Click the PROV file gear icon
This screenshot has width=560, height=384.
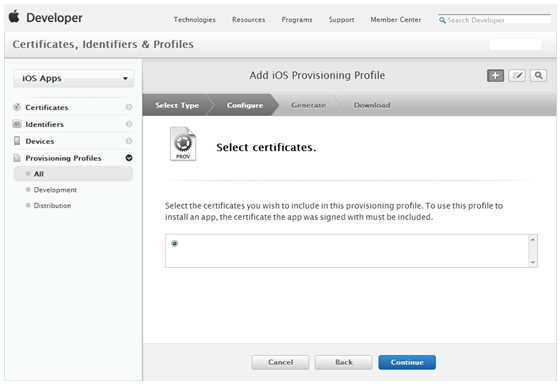[x=183, y=144]
